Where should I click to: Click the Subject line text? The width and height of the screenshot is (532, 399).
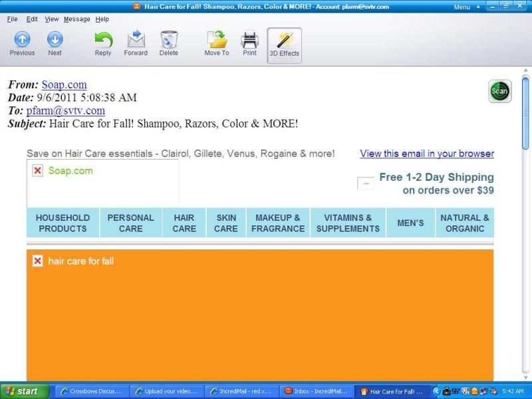(x=174, y=124)
